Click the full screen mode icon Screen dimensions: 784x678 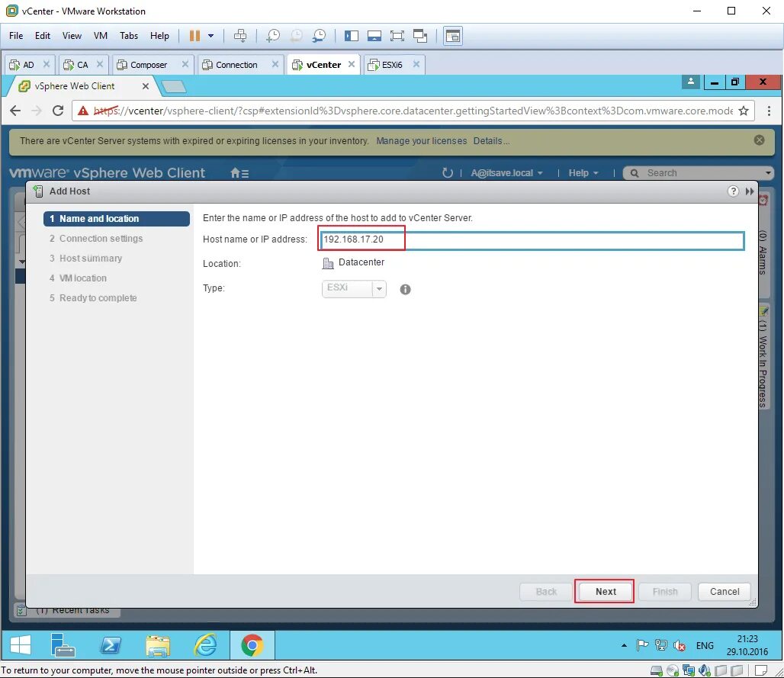pos(397,36)
